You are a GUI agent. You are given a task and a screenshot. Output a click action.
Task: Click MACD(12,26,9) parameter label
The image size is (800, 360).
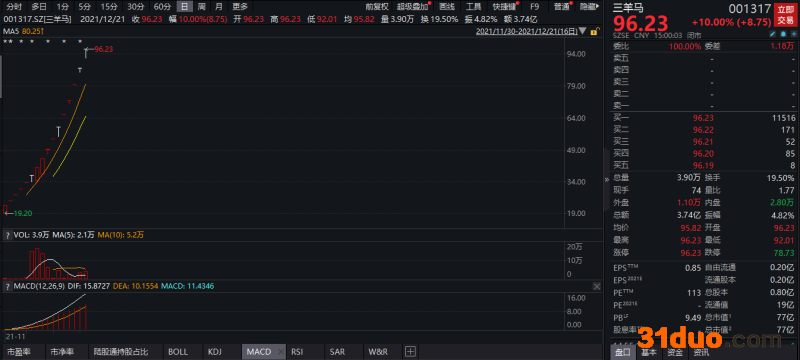[40, 287]
